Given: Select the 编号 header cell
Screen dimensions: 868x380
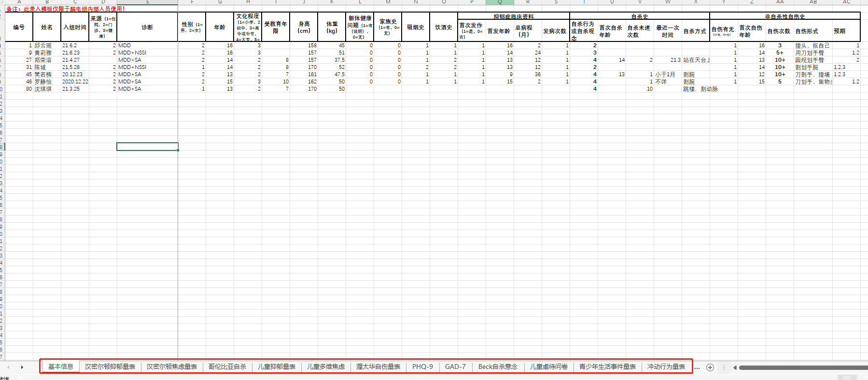Looking at the screenshot, I should click(19, 27).
